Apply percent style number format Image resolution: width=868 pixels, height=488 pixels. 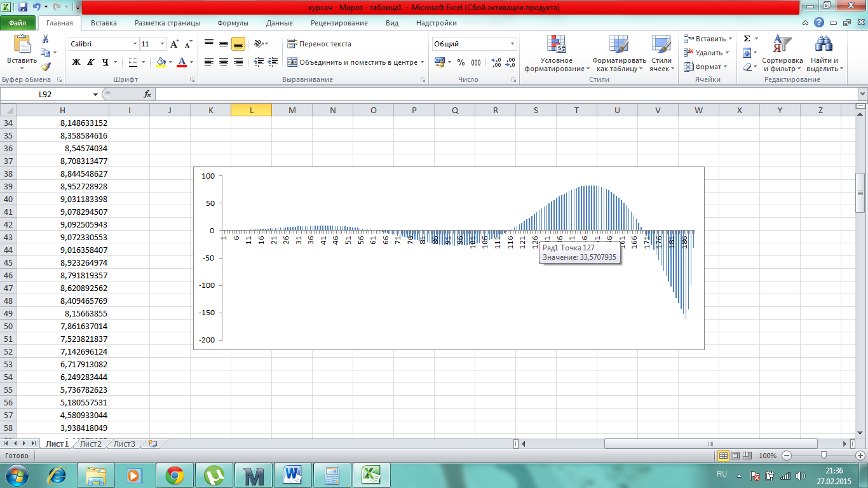point(461,62)
